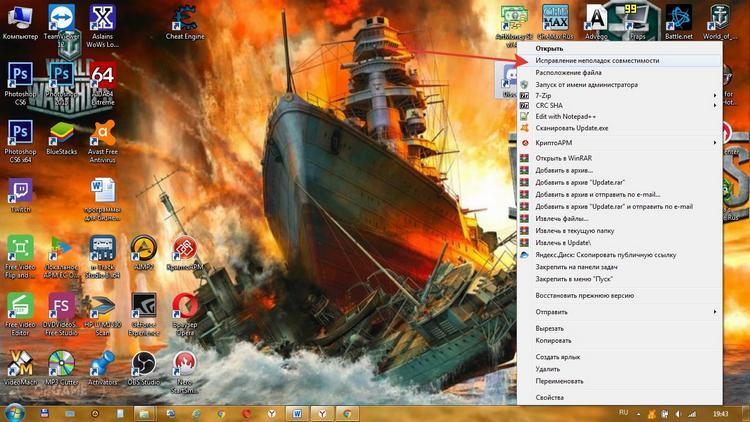Select Переименовать
Viewport: 750px width, 422px height.
[620, 381]
